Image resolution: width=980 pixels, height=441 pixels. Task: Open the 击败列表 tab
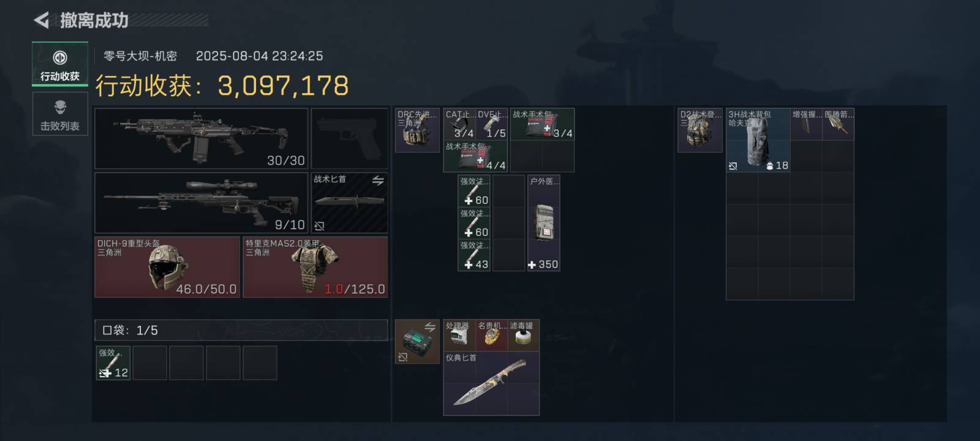(x=60, y=114)
